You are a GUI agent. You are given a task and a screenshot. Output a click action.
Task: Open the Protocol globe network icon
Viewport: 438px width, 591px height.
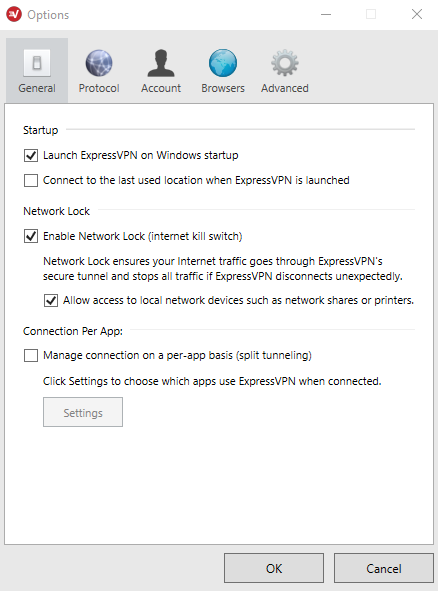click(99, 63)
